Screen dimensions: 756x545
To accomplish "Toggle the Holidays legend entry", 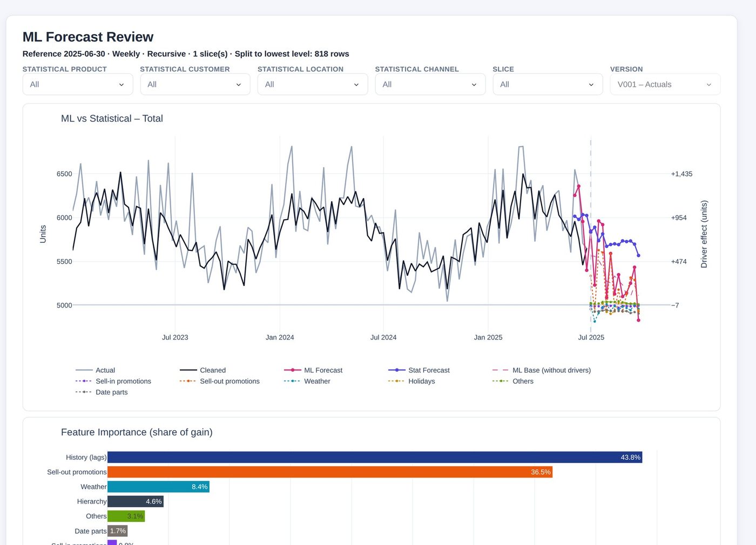I will click(x=411, y=381).
